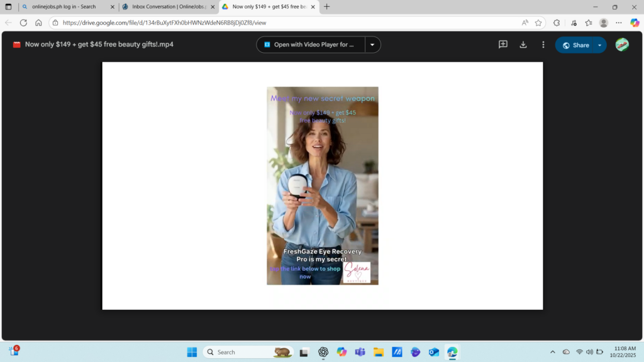View site information lock icon

click(55, 23)
